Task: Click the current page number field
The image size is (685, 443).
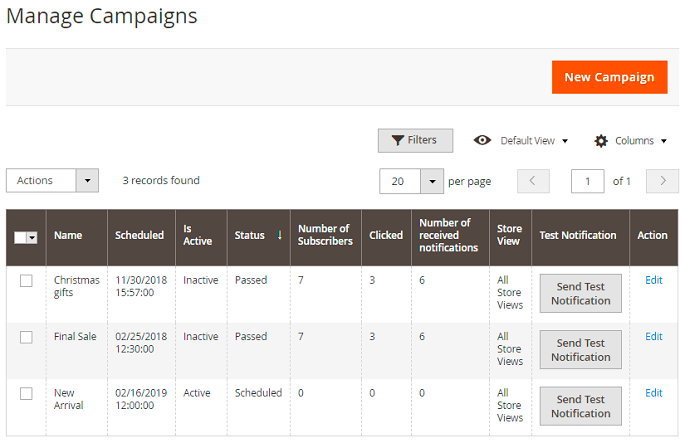Action: [x=587, y=181]
